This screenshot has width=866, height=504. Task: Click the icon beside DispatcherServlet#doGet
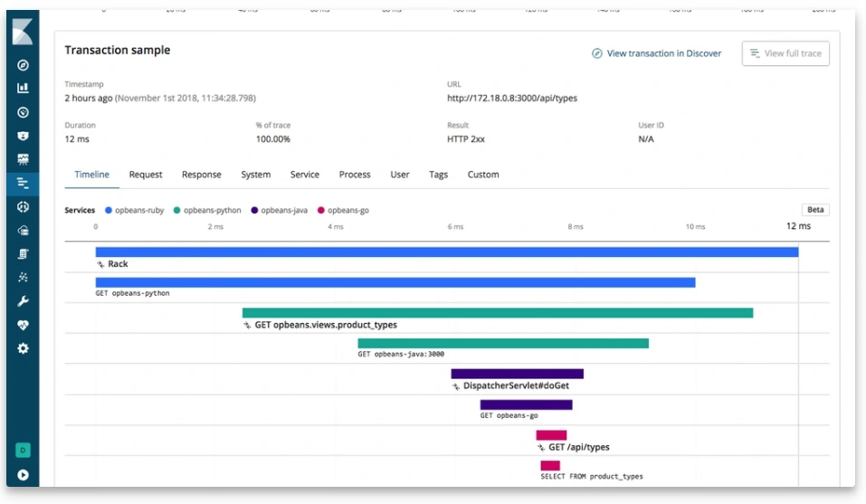(x=456, y=386)
